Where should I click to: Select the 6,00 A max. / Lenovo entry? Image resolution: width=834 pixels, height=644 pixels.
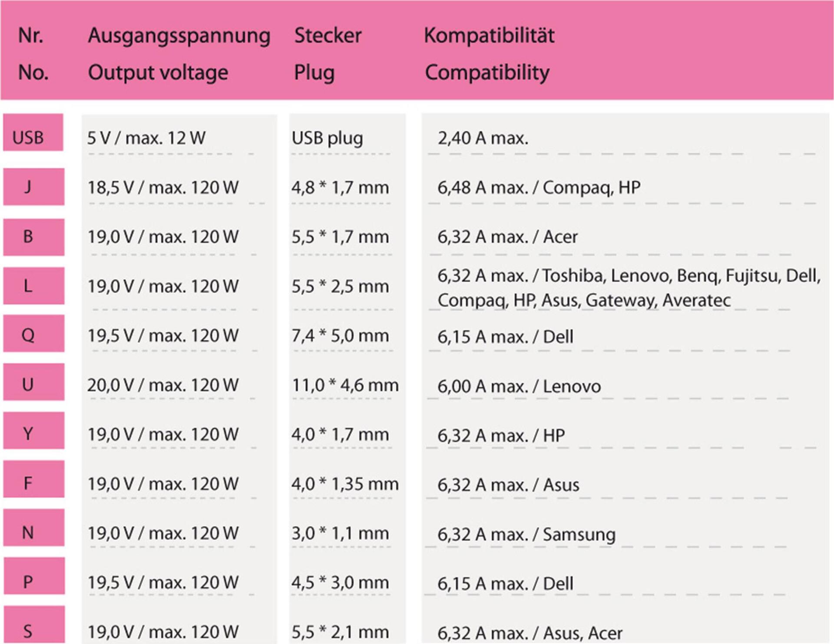[519, 386]
